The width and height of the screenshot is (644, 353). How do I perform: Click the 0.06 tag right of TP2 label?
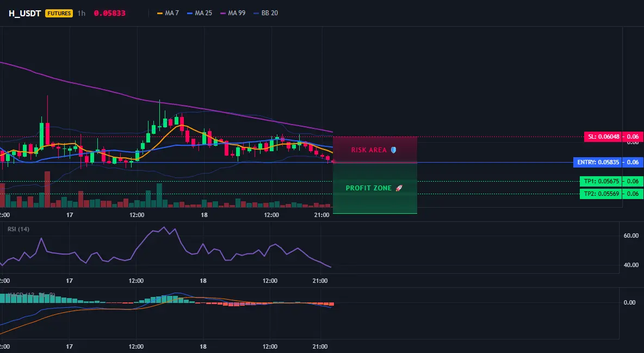[633, 194]
